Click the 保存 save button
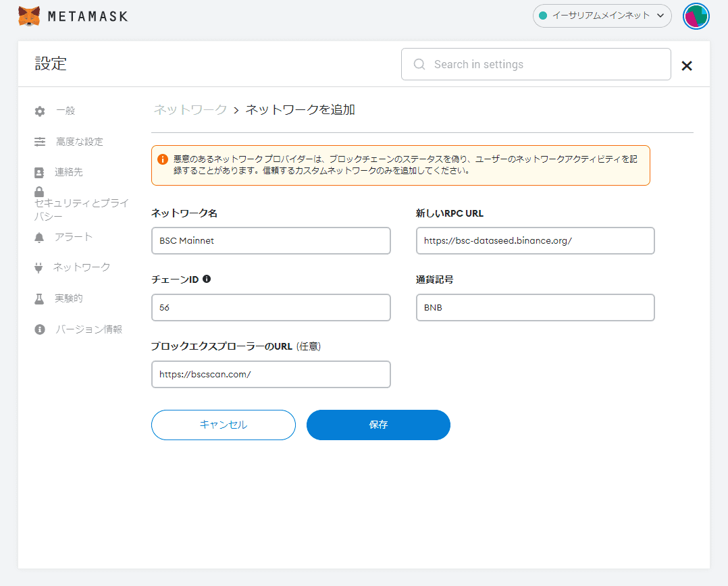 pos(378,425)
